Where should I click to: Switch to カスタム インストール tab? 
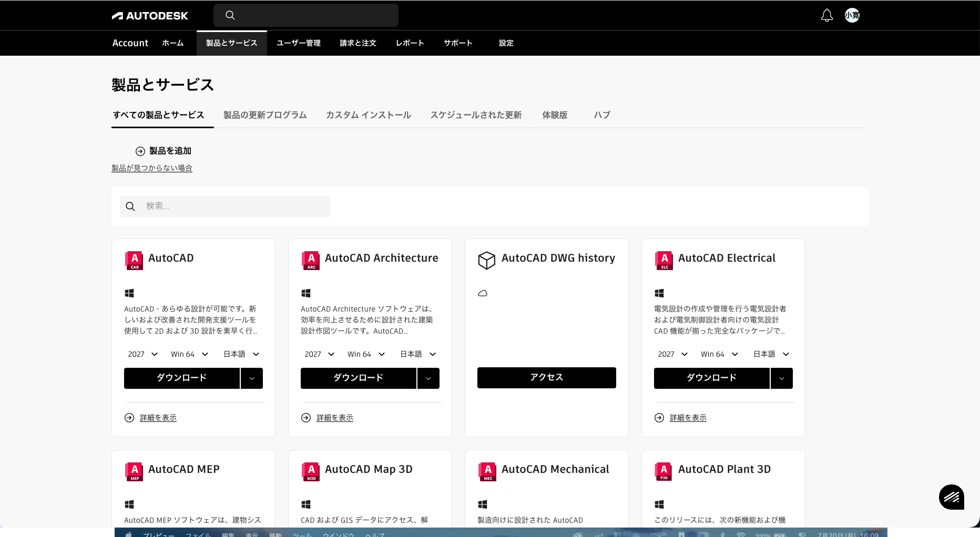tap(369, 115)
